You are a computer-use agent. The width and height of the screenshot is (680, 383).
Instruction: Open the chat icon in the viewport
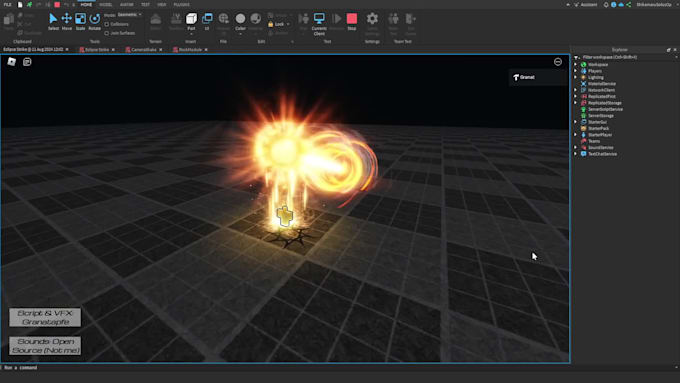27,62
